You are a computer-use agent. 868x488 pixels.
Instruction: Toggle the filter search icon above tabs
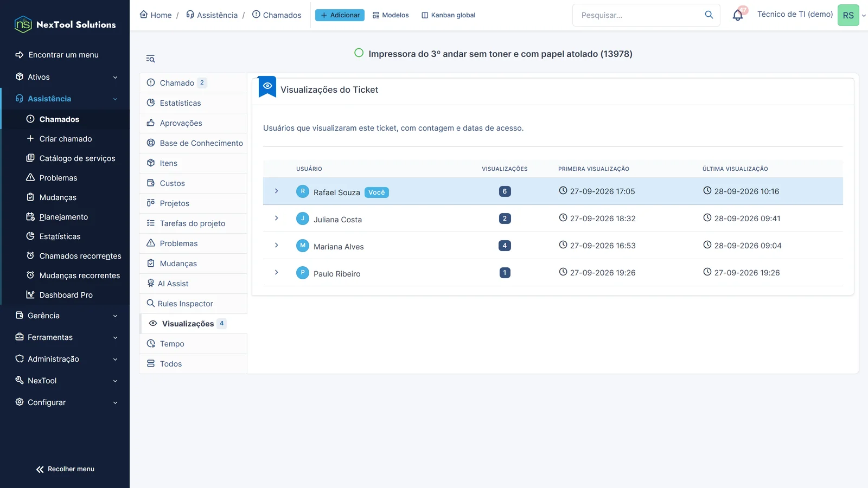[150, 59]
